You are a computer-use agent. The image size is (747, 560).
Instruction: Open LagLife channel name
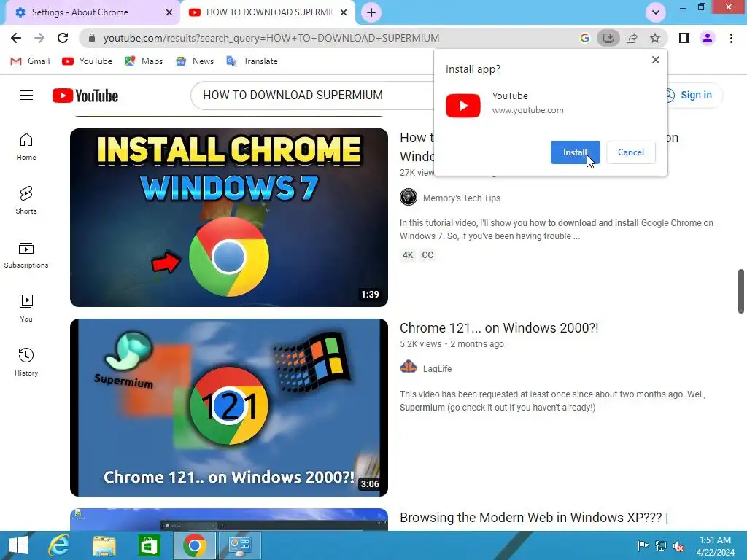437,368
